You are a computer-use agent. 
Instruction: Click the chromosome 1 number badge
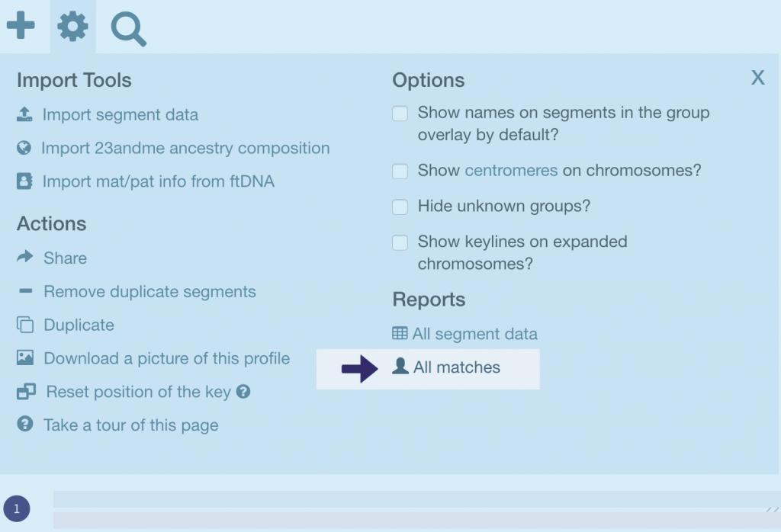click(17, 508)
